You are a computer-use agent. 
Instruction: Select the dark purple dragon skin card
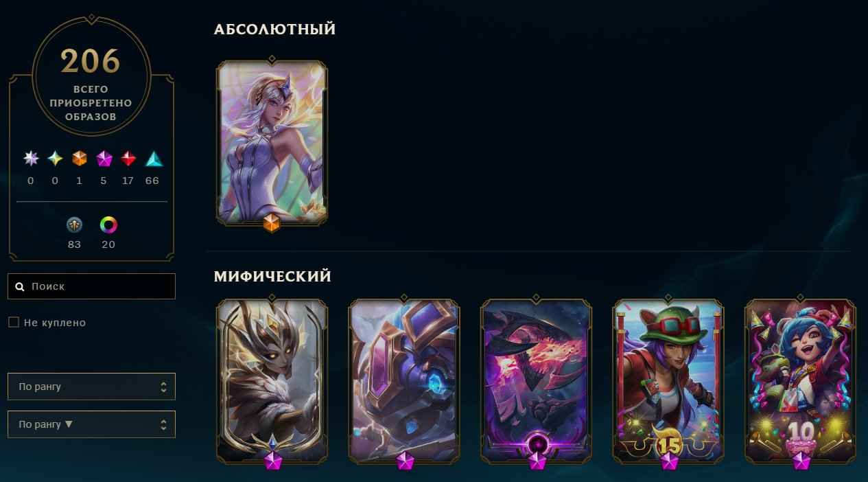coord(536,382)
